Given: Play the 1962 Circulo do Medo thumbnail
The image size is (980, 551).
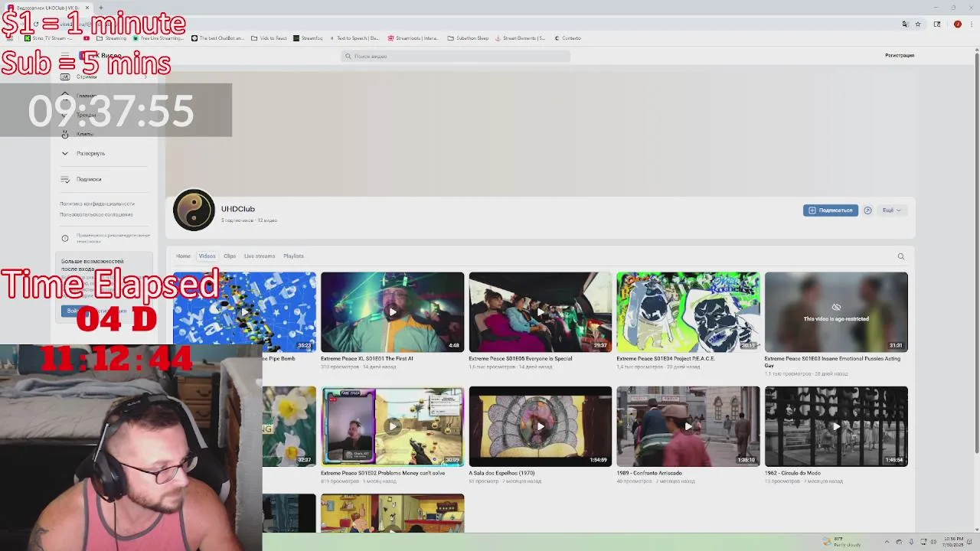Looking at the screenshot, I should 836,426.
